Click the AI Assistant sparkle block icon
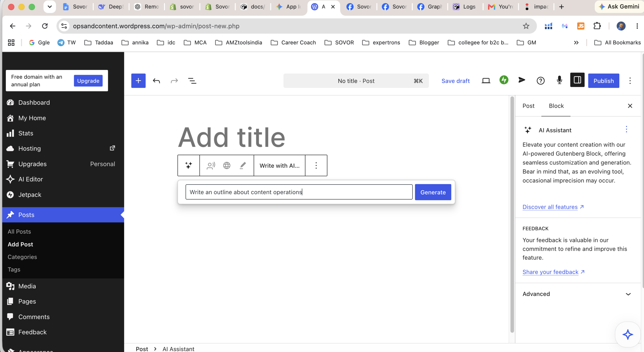This screenshot has height=352, width=644. pyautogui.click(x=189, y=165)
